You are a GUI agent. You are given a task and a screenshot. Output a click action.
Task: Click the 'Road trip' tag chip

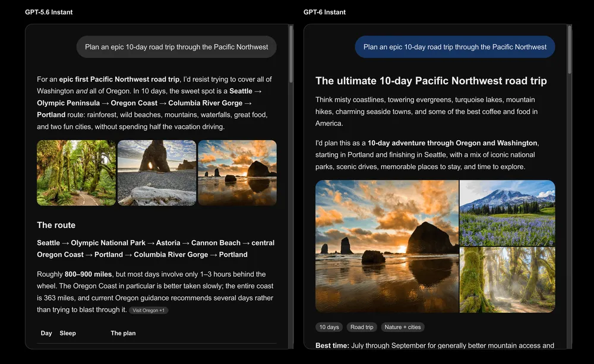(x=362, y=327)
